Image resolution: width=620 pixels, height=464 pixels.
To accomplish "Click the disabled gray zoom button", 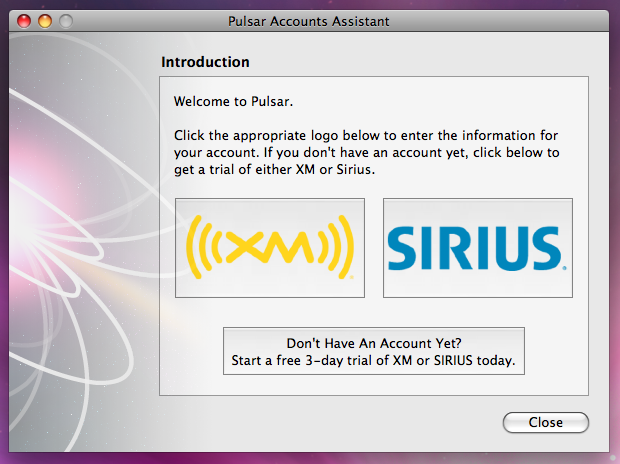I will point(66,21).
